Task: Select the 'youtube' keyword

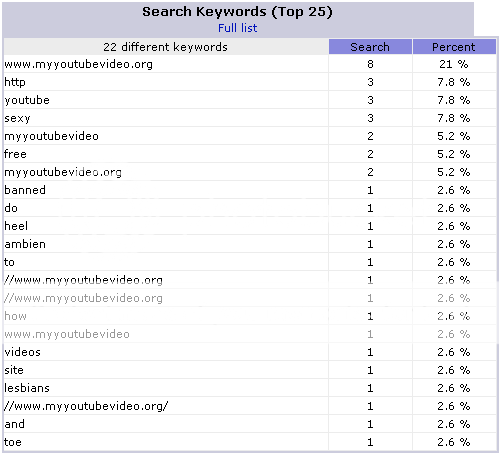Action: 27,100
